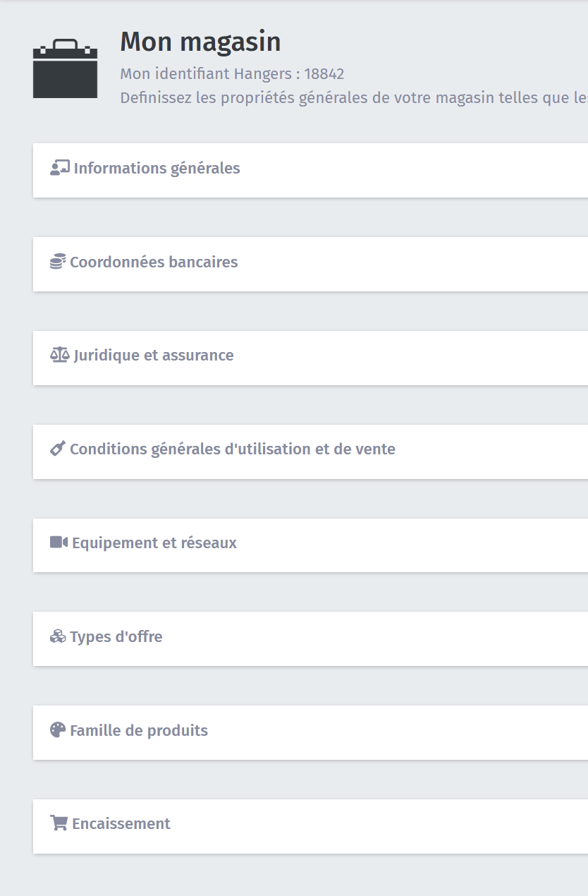
Task: Click the stamp icon beside Conditions générales
Action: [x=58, y=449]
